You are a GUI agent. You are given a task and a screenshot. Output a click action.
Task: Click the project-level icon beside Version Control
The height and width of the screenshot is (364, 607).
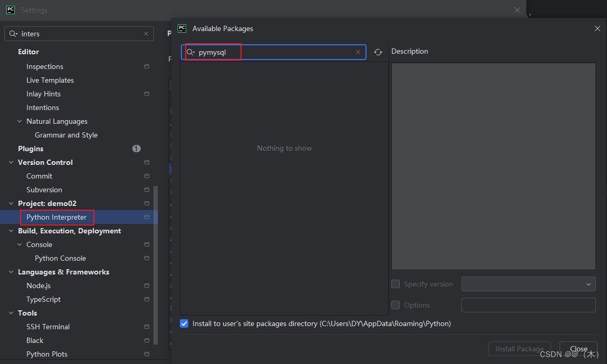coord(147,162)
